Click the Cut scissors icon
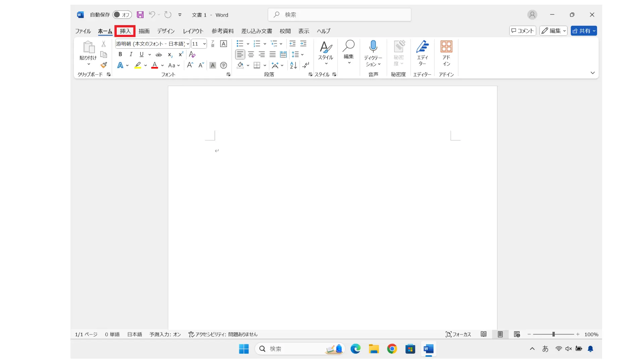Viewport: 644px width, 362px height. coord(104,44)
